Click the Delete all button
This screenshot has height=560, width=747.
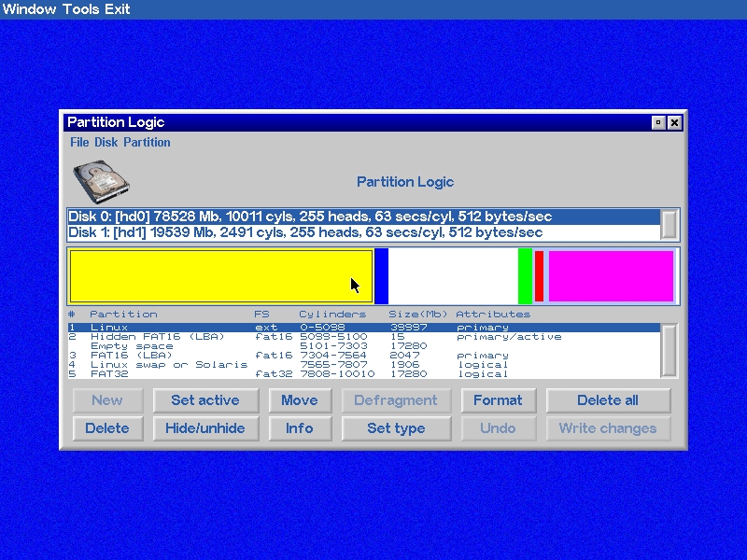click(608, 400)
